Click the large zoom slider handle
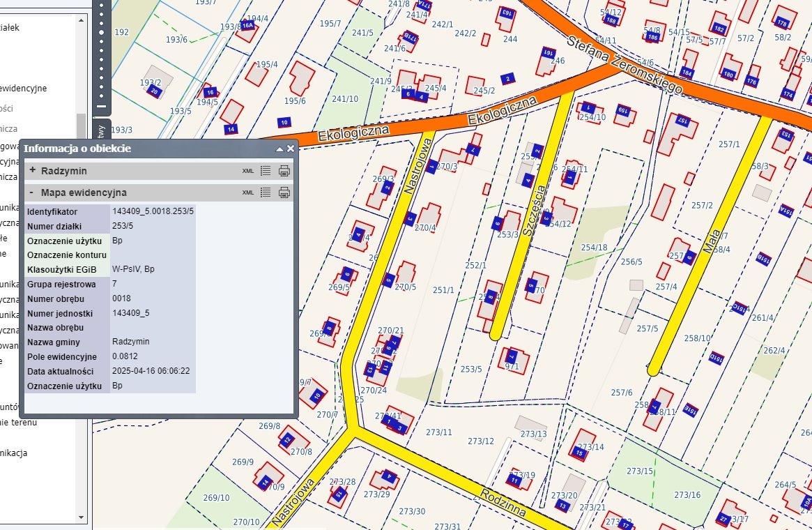Image resolution: width=812 pixels, height=530 pixels. point(102,32)
